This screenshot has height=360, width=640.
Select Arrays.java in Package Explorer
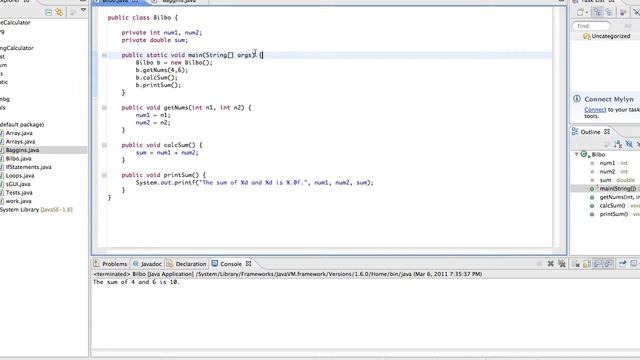click(x=20, y=142)
